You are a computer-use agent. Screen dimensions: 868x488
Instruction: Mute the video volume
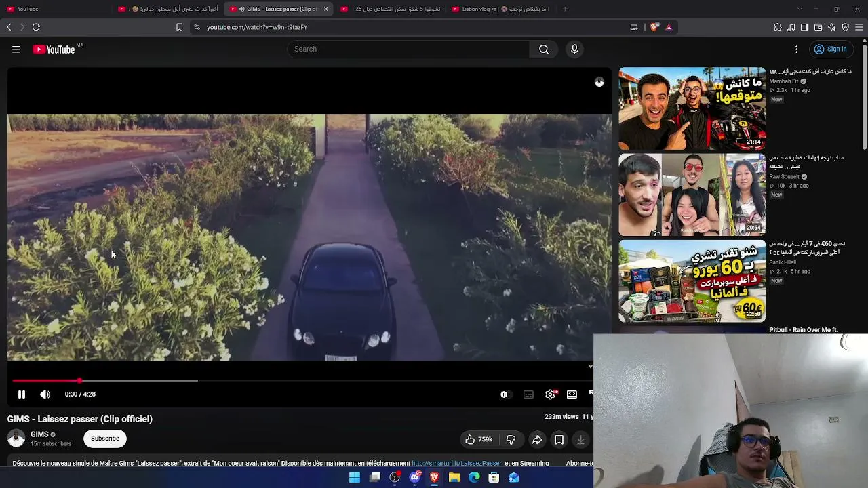point(45,394)
